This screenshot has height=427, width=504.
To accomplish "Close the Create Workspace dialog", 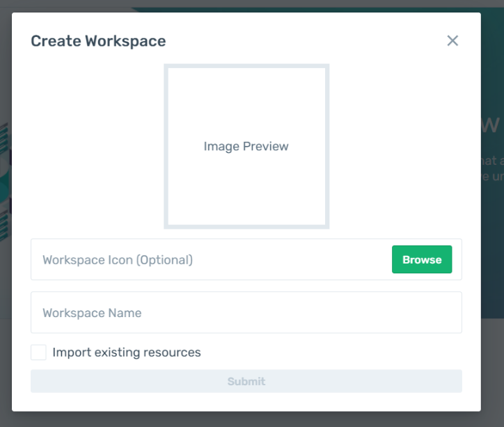I will (452, 41).
